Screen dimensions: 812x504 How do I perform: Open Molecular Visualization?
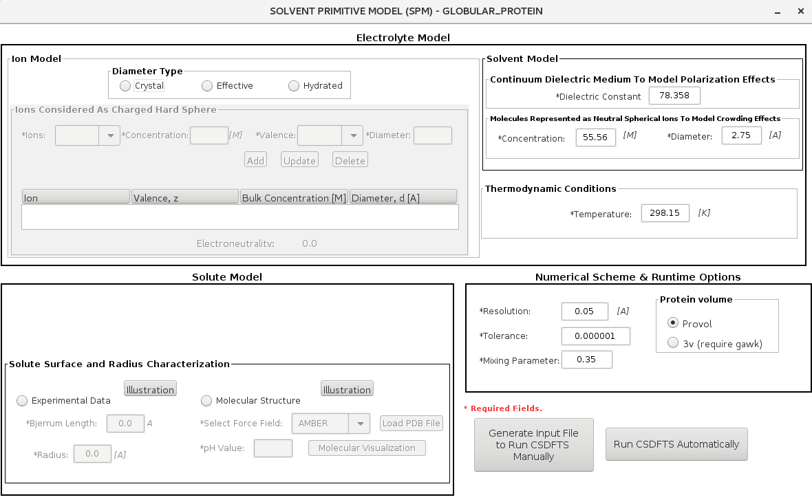point(367,448)
